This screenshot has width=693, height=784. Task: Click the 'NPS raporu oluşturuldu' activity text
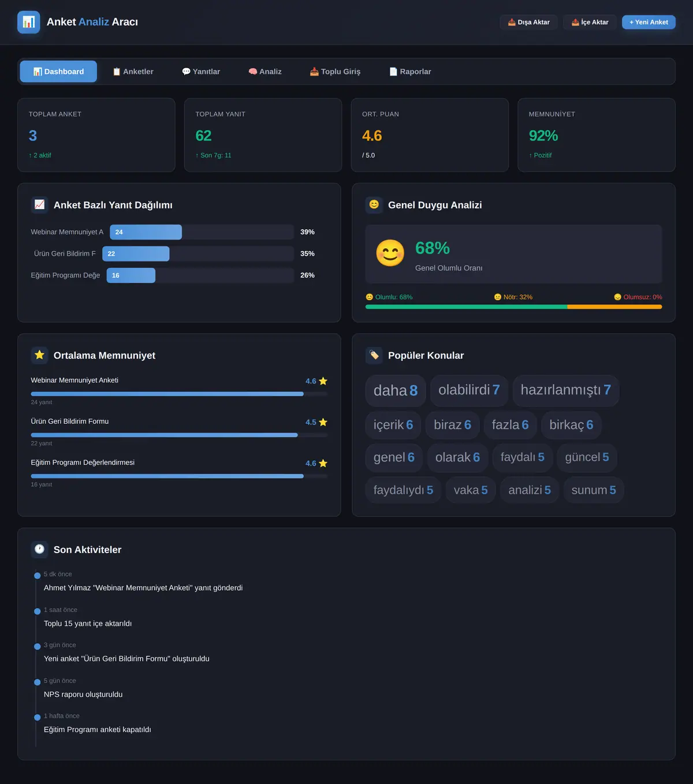tap(83, 695)
